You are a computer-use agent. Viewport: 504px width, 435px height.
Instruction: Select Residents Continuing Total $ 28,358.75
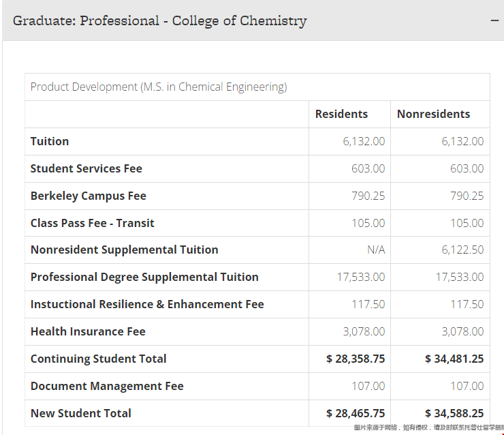click(356, 359)
